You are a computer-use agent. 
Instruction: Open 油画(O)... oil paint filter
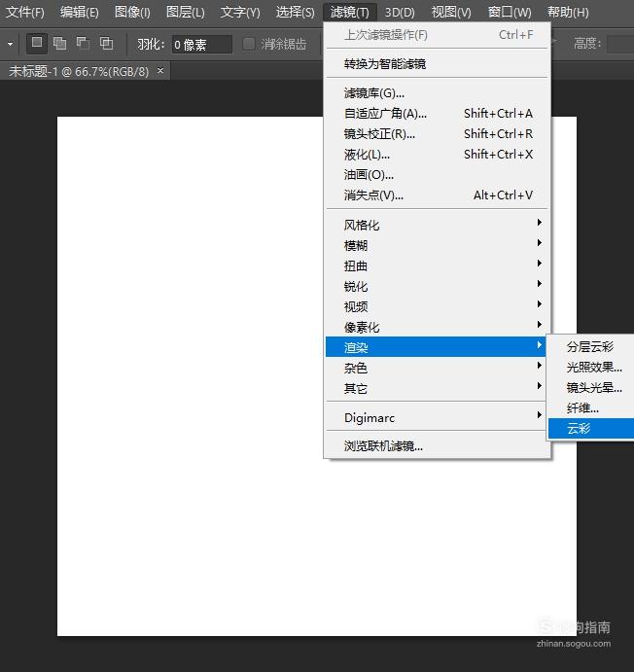(437, 175)
